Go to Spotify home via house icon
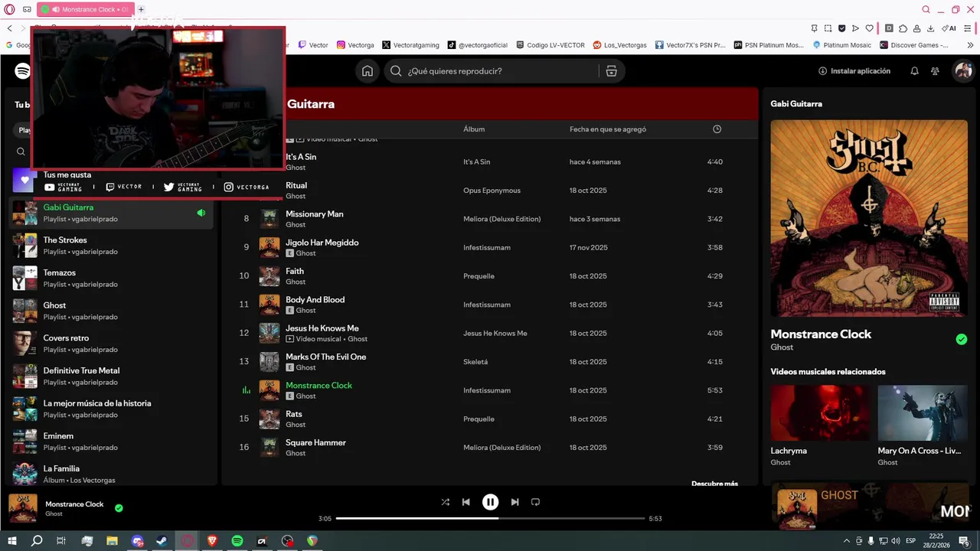 tap(367, 71)
